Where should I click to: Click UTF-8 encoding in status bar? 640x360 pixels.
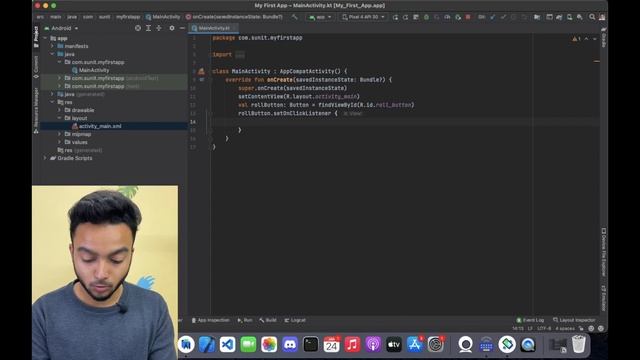(544, 329)
